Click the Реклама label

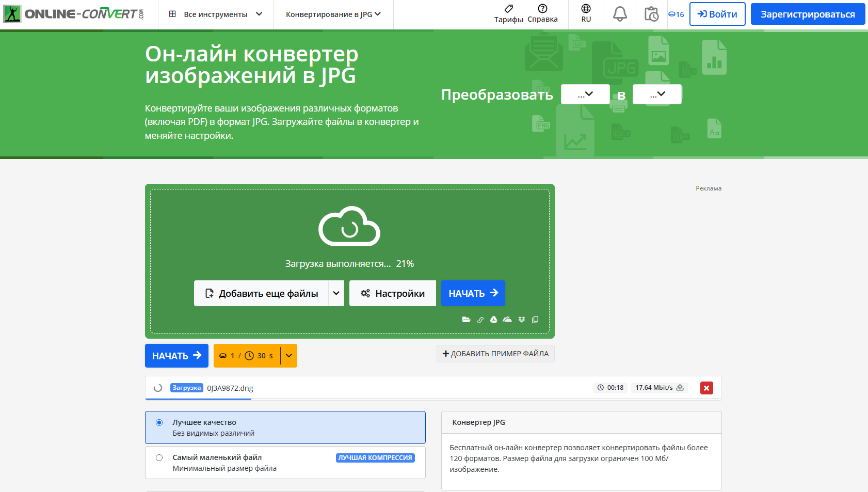tap(709, 188)
